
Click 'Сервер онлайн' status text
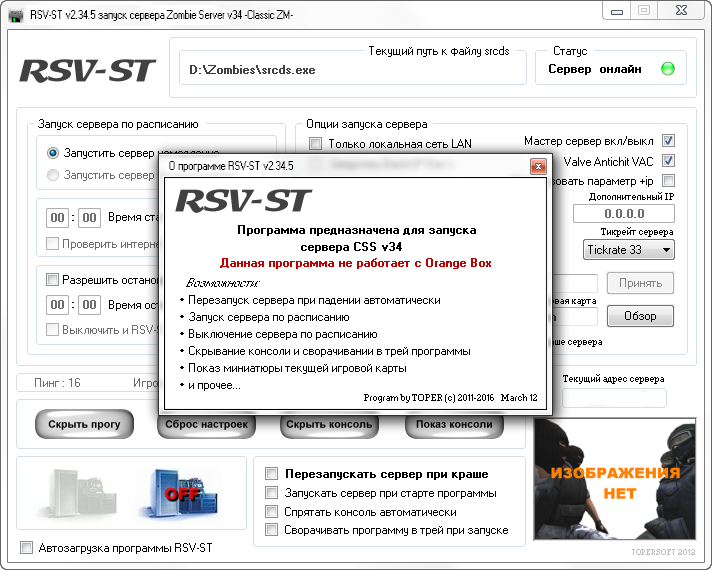pyautogui.click(x=595, y=69)
